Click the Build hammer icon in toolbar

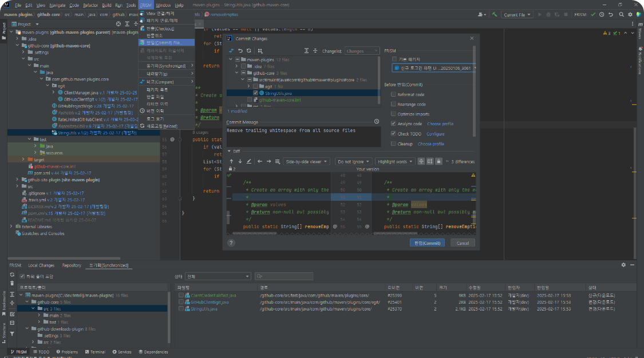495,14
